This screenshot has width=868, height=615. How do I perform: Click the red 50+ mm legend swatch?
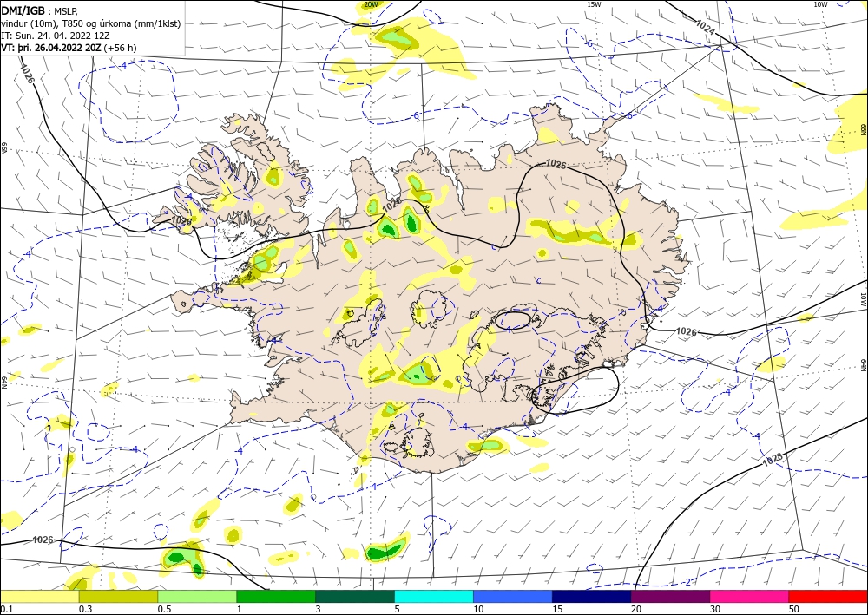[x=828, y=596]
